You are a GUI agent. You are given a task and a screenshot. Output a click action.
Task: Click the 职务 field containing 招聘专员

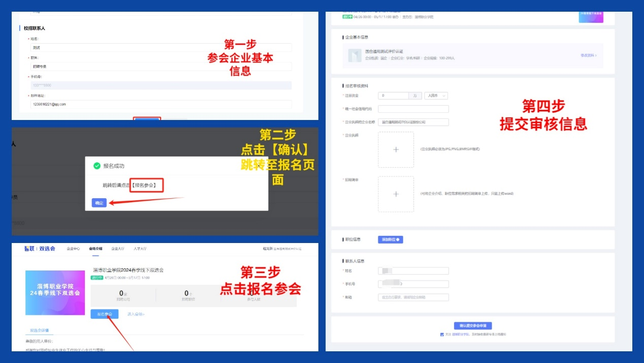click(161, 66)
